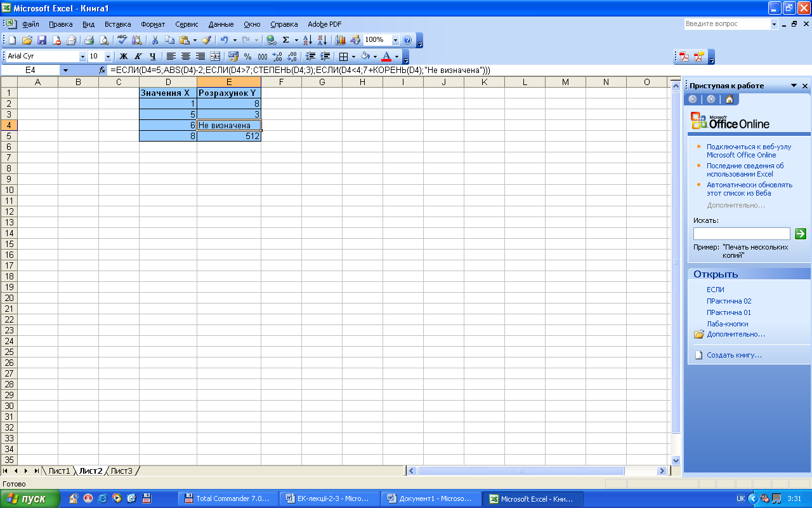Image resolution: width=812 pixels, height=508 pixels.
Task: Insert hyperlink using globe-chain icon
Action: (272, 40)
